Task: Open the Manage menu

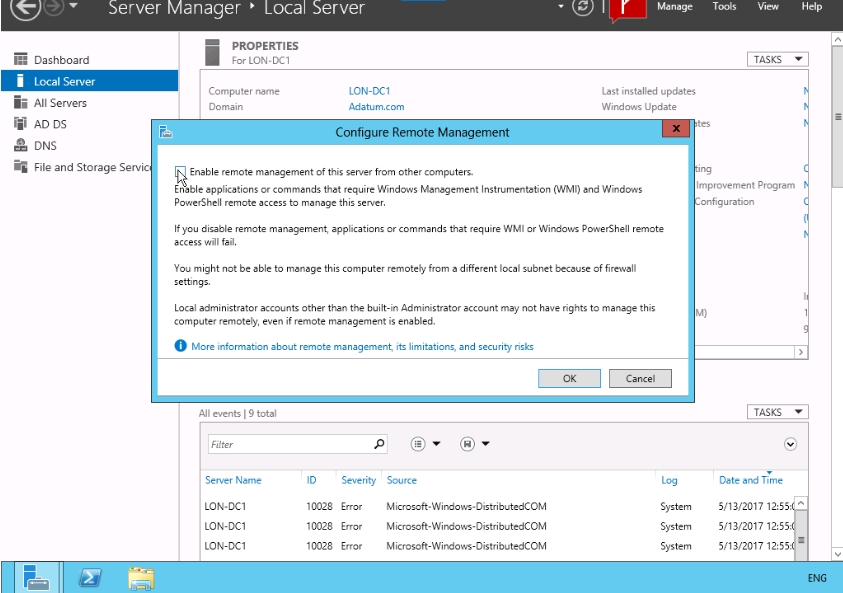Action: pos(674,7)
